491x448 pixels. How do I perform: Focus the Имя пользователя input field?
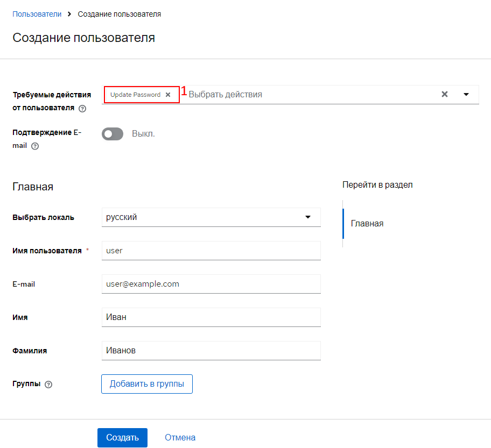(x=211, y=251)
